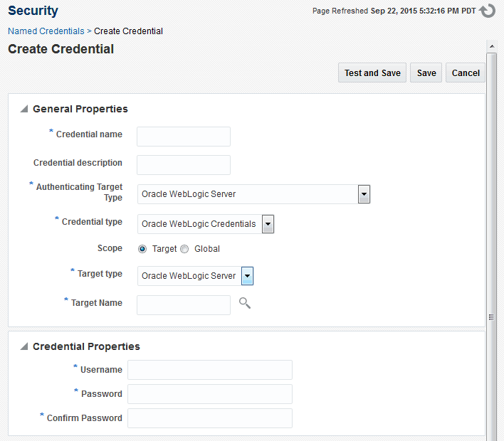504x441 pixels.
Task: Click the Save button
Action: pyautogui.click(x=426, y=73)
